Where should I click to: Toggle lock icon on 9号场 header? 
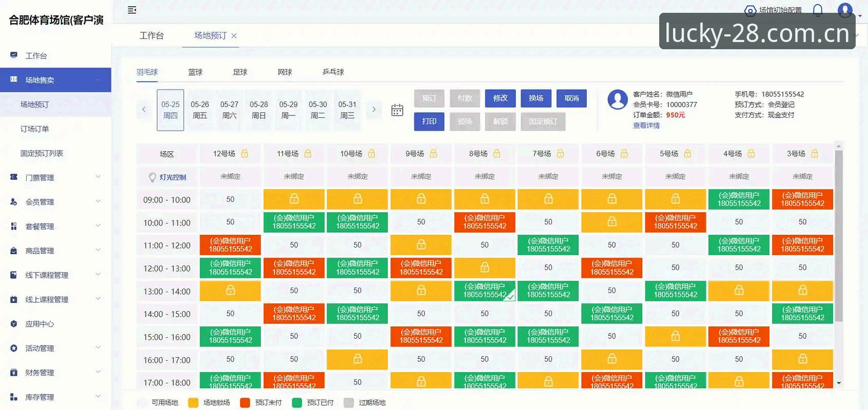433,153
